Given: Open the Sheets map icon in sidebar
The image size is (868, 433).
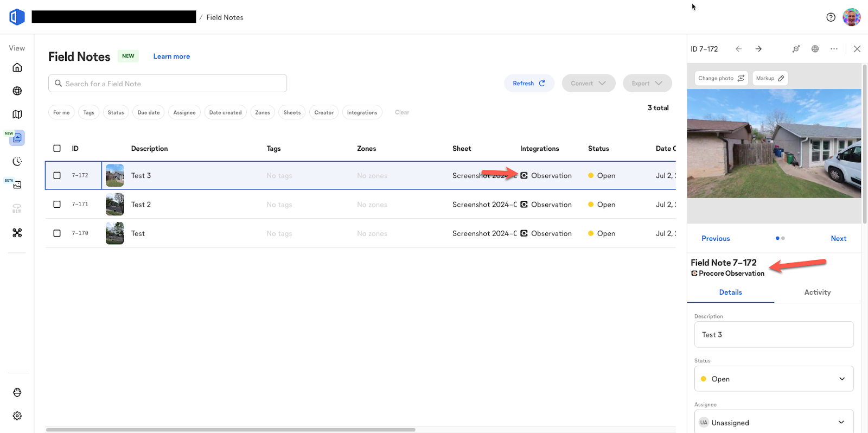Looking at the screenshot, I should coord(17,114).
